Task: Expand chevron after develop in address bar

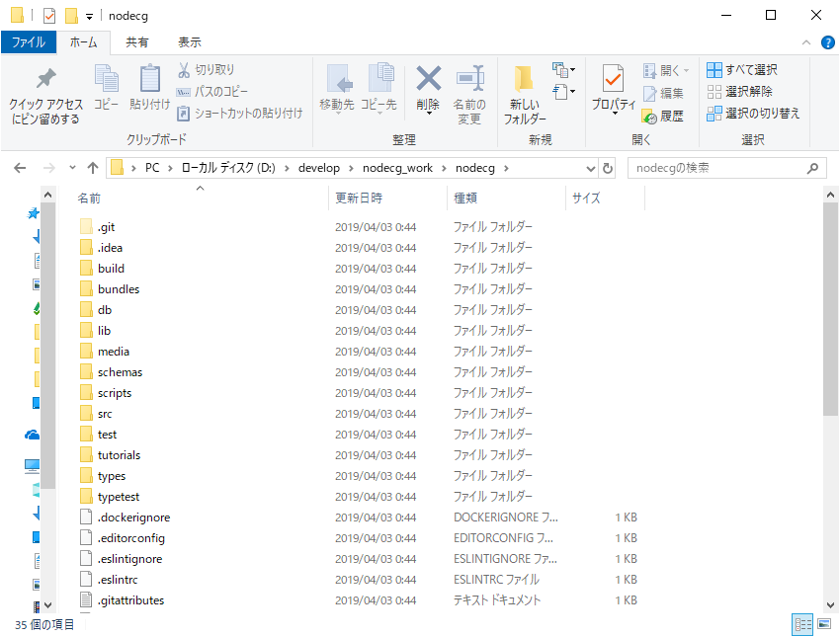Action: point(351,169)
